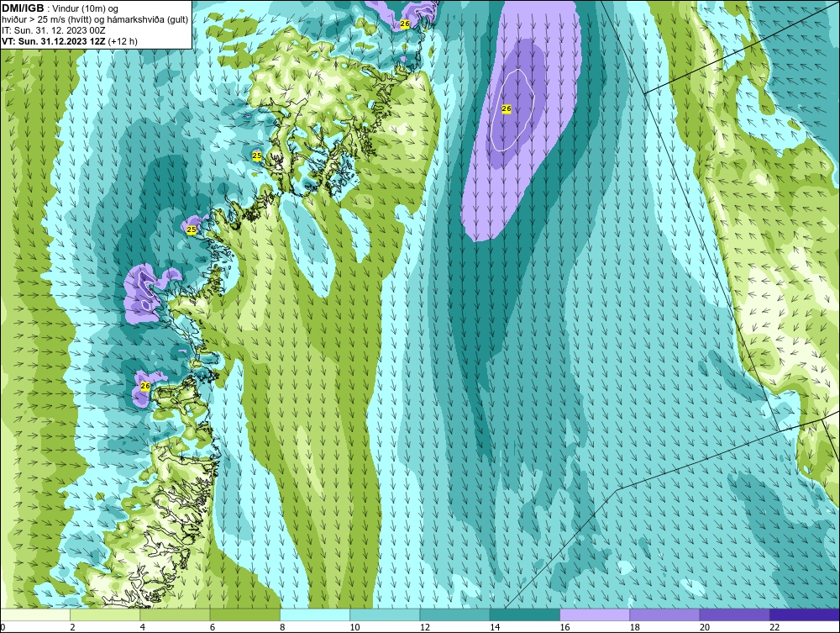Click the 26 gust label inside the white-contoured purple oval
The height and width of the screenshot is (633, 840).
pyautogui.click(x=507, y=108)
